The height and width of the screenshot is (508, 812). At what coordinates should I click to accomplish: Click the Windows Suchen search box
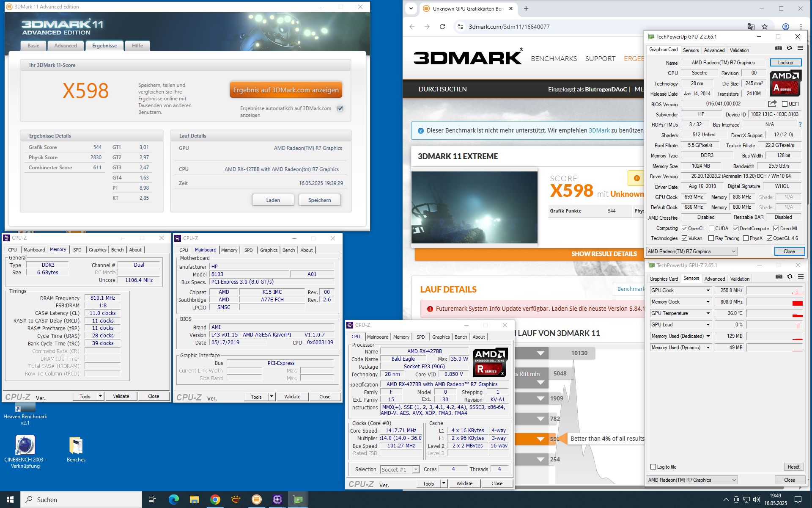pyautogui.click(x=81, y=500)
